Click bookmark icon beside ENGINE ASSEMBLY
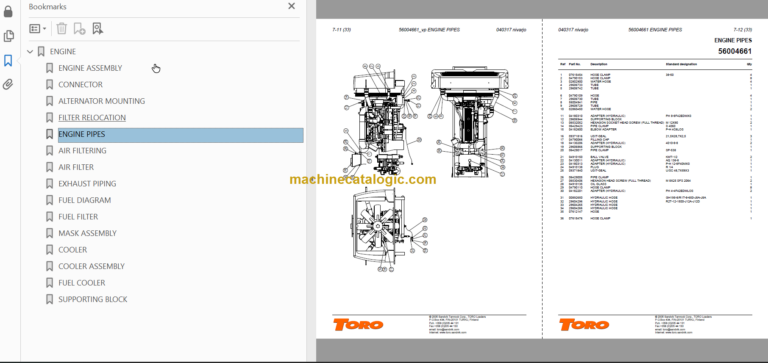 point(49,68)
